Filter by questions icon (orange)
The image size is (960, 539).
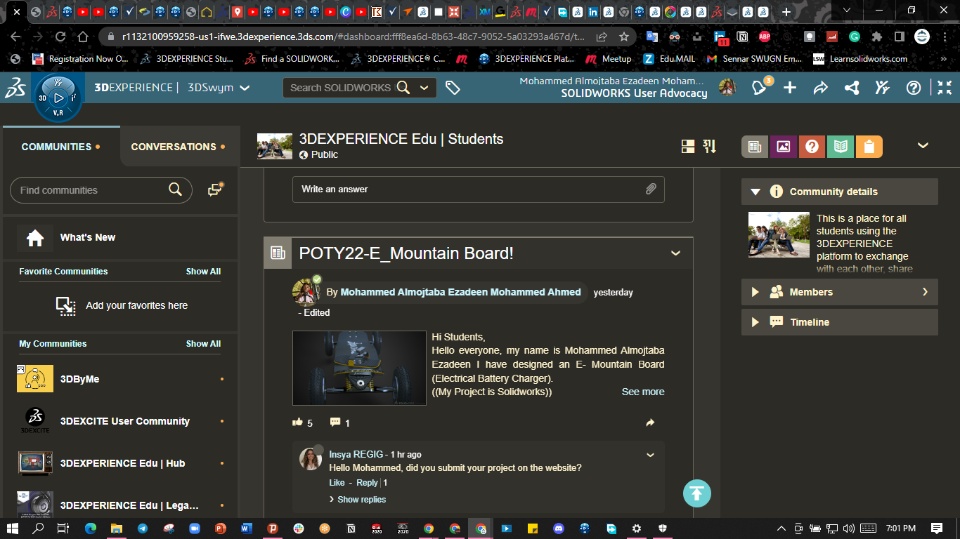pyautogui.click(x=812, y=146)
